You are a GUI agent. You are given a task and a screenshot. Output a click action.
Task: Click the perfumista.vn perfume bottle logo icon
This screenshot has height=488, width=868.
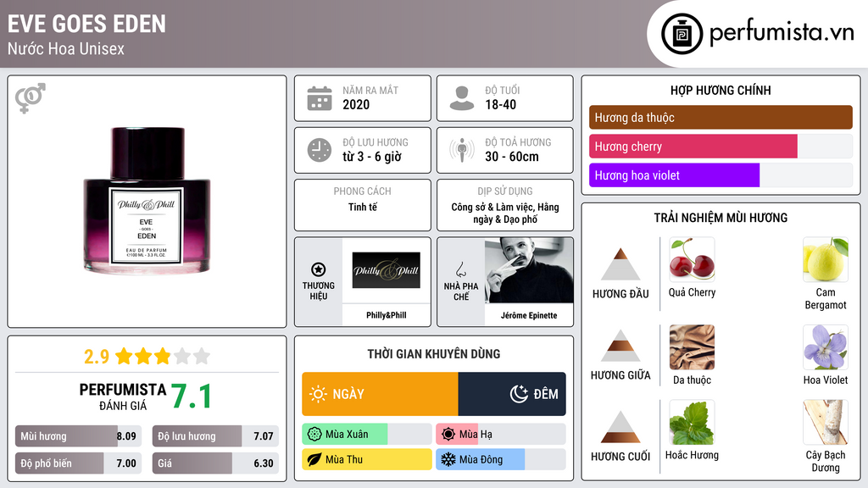[682, 34]
